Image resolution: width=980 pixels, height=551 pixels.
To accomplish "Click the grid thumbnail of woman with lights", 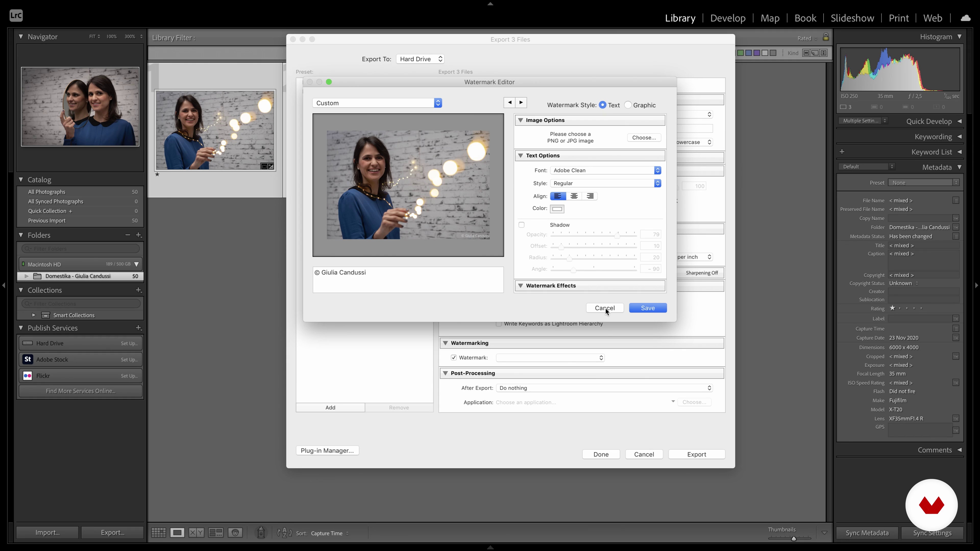I will click(x=215, y=130).
